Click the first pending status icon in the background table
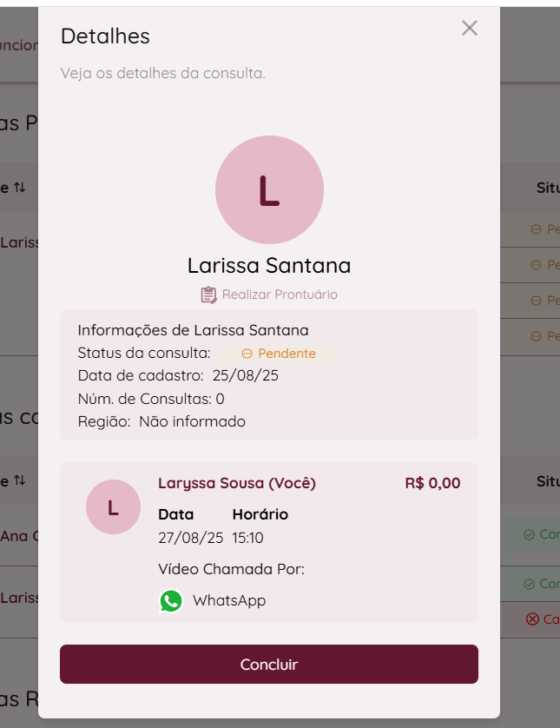The image size is (560, 728). (536, 229)
